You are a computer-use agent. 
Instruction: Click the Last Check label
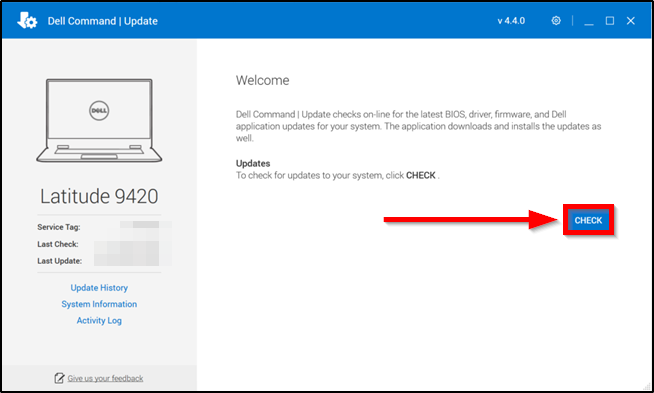point(58,244)
